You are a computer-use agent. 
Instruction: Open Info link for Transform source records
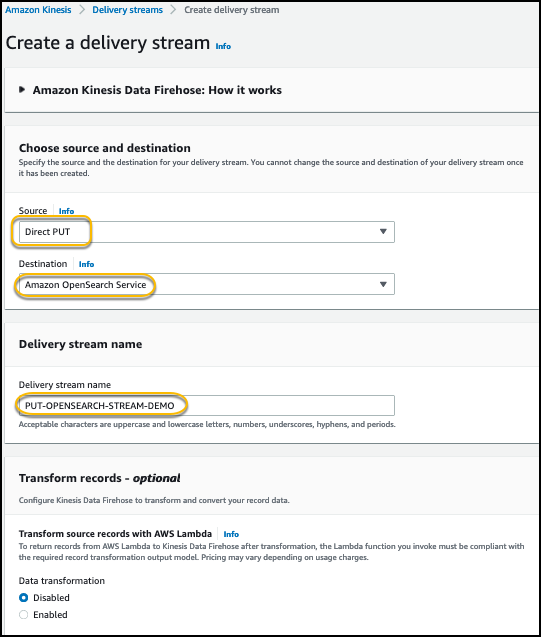[231, 534]
